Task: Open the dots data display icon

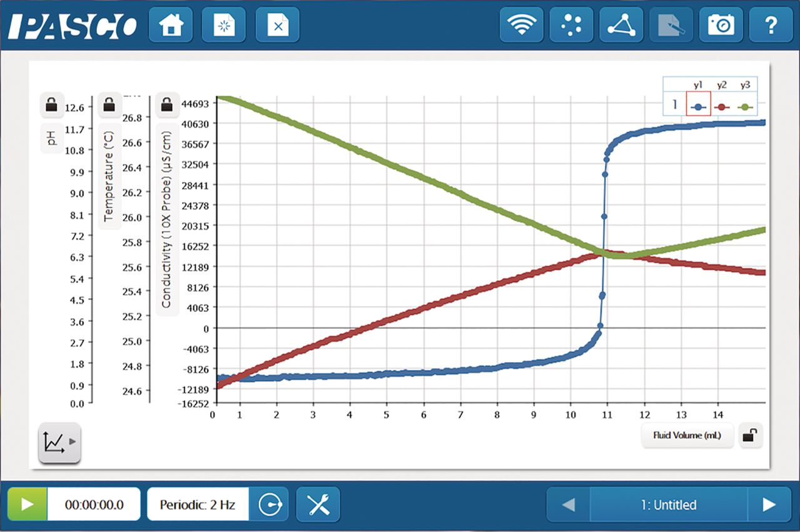Action: point(571,25)
